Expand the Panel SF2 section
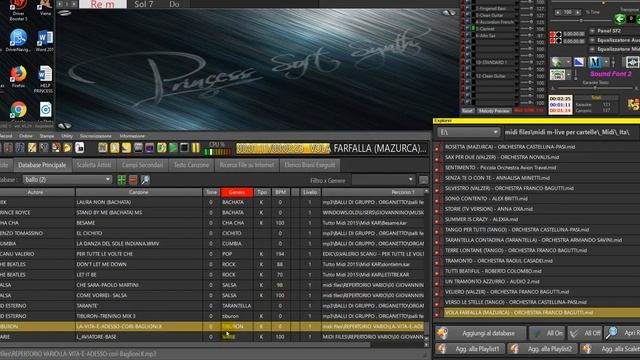 pos(592,31)
